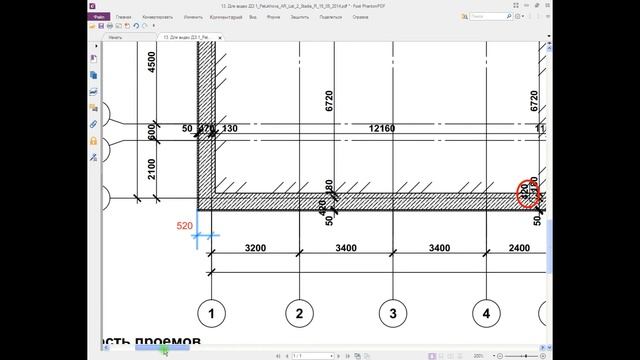Switch to the Вид ribbon tab
Image resolution: width=640 pixels, height=360 pixels.
click(x=253, y=17)
